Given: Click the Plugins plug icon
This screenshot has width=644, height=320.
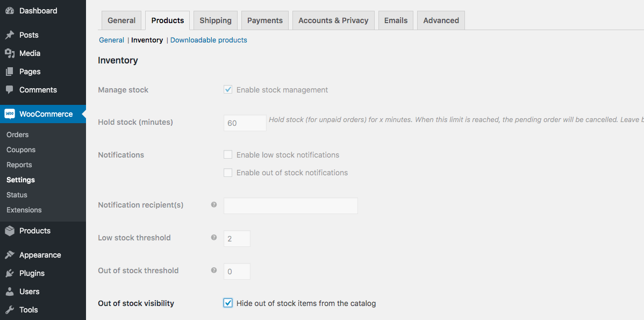Looking at the screenshot, I should [10, 273].
